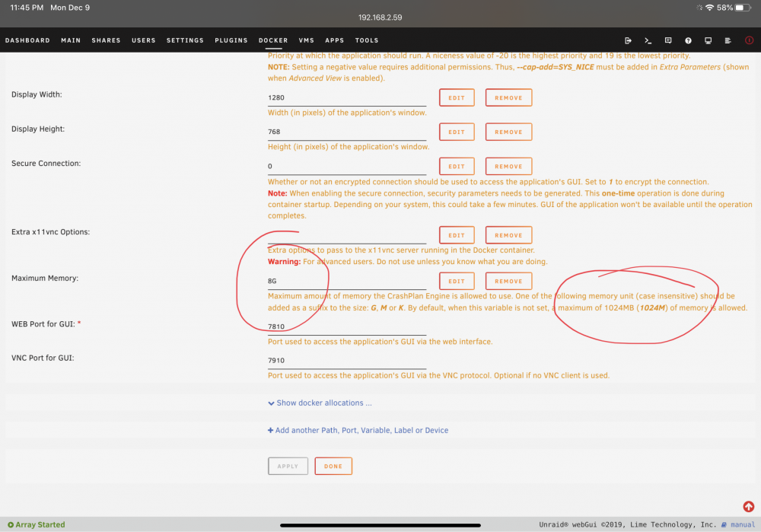Click the red back-to-top arrow
This screenshot has width=761, height=532.
tap(748, 506)
